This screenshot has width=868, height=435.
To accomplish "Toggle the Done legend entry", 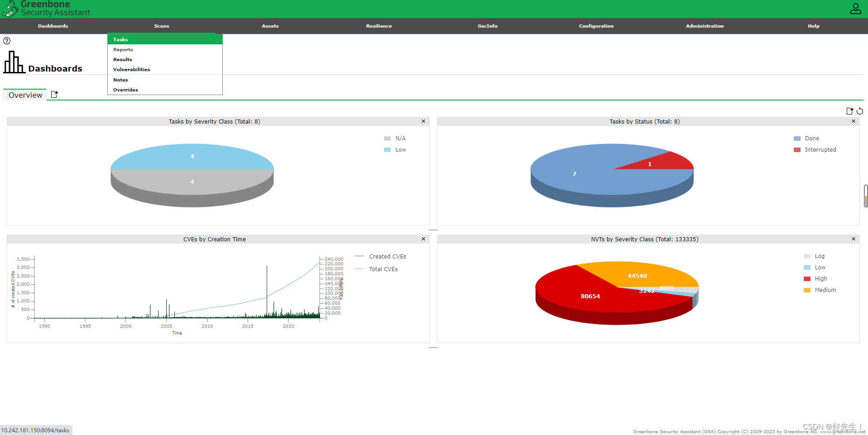I will (x=806, y=139).
